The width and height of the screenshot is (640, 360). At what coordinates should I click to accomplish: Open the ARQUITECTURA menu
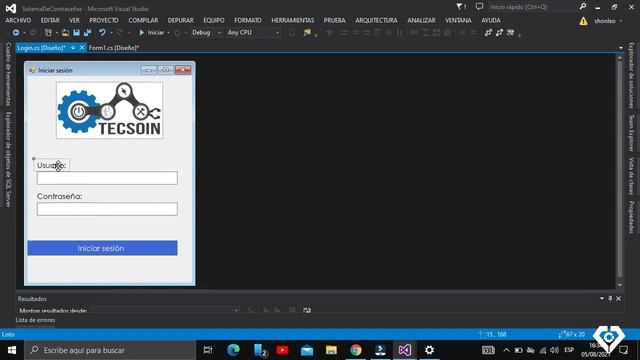376,20
